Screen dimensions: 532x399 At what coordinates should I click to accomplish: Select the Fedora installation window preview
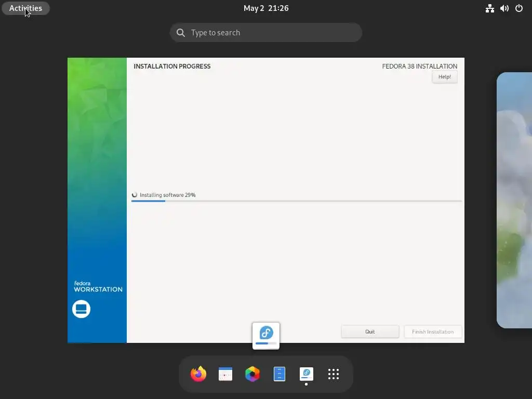tap(266, 200)
